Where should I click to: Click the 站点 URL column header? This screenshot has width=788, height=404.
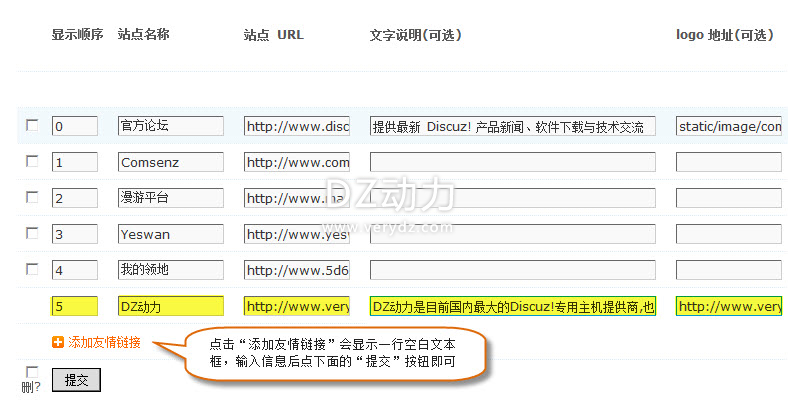pyautogui.click(x=274, y=35)
